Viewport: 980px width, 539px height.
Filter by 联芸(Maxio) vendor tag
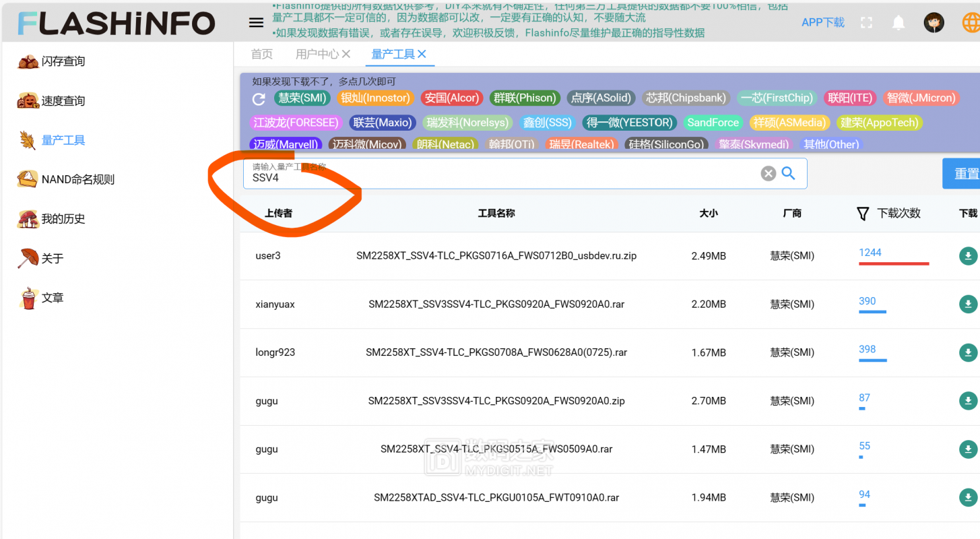tap(382, 123)
